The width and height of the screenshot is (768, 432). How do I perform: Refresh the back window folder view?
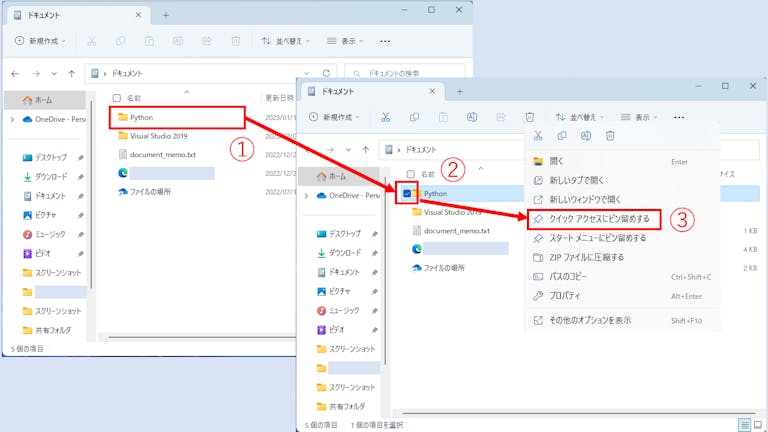point(326,73)
